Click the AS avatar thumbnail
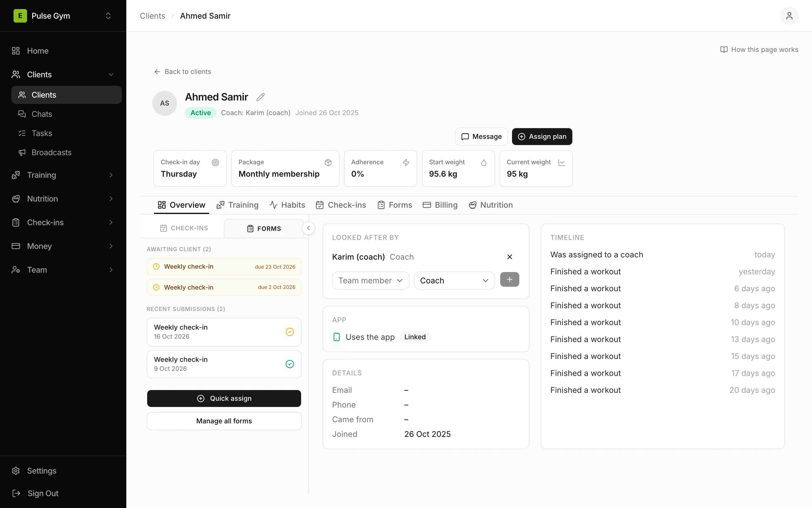This screenshot has height=508, width=812. pyautogui.click(x=164, y=104)
